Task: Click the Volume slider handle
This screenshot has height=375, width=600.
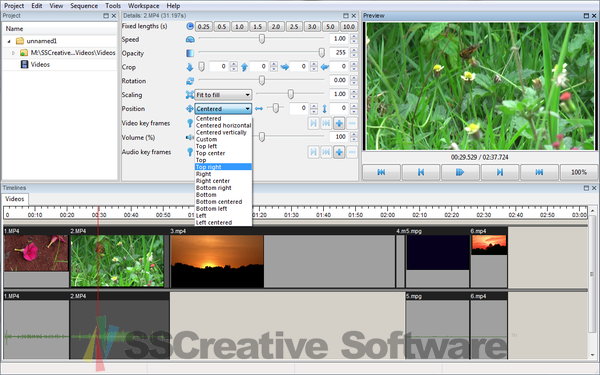Action: [x=262, y=137]
